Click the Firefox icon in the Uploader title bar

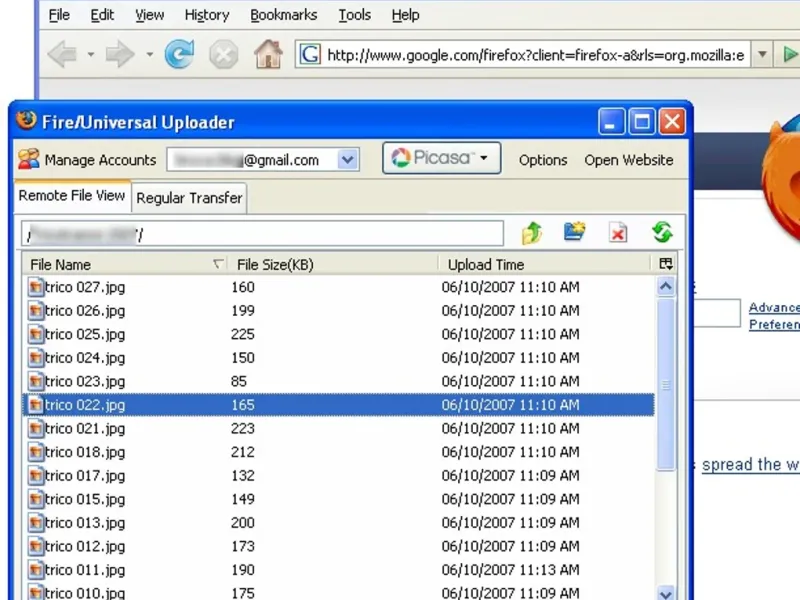point(27,121)
